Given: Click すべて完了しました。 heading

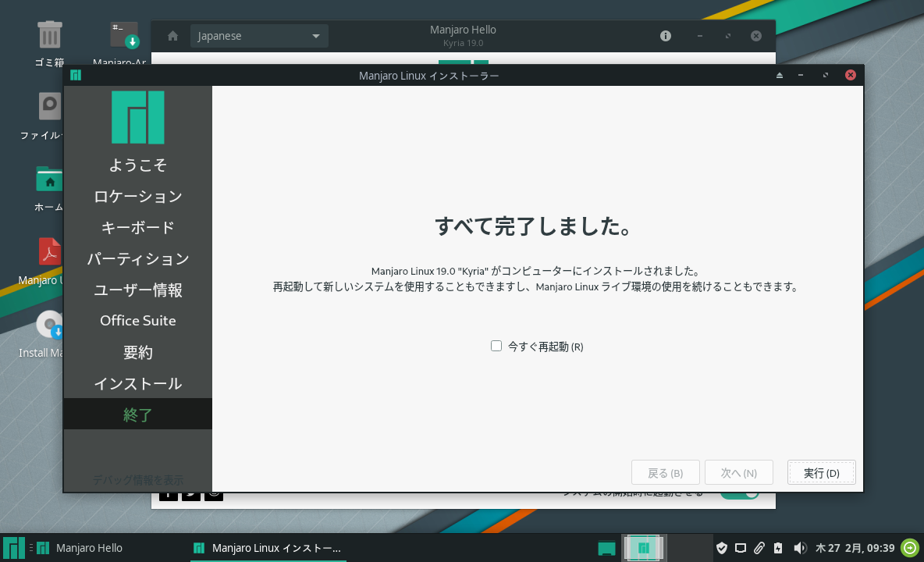Looking at the screenshot, I should (533, 226).
